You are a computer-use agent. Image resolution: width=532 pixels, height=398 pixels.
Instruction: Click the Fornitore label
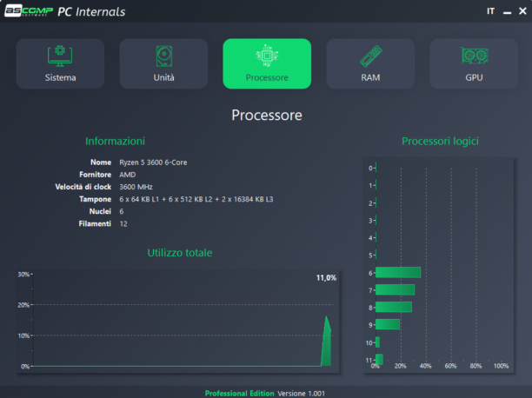pyautogui.click(x=96, y=175)
